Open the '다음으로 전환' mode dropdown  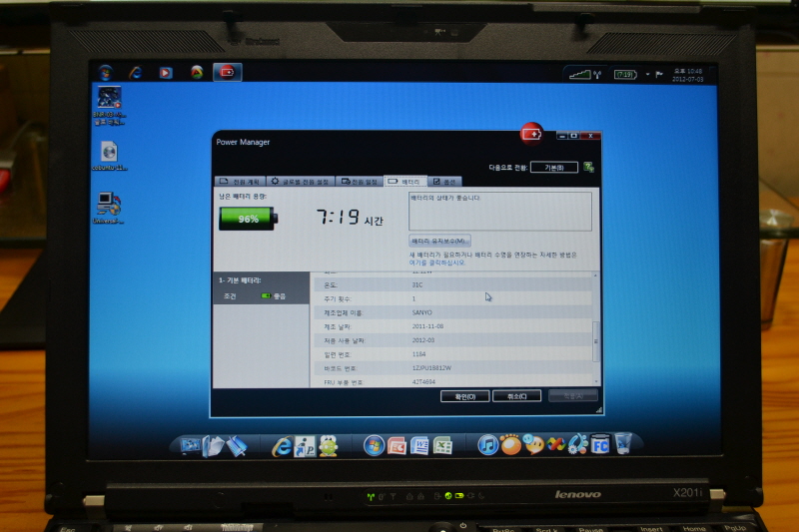(554, 167)
